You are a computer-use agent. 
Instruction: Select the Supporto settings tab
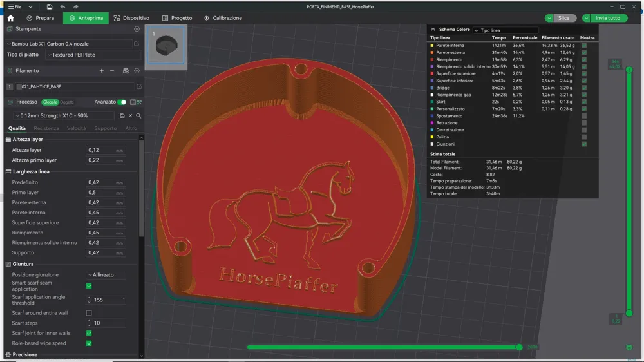tap(105, 128)
